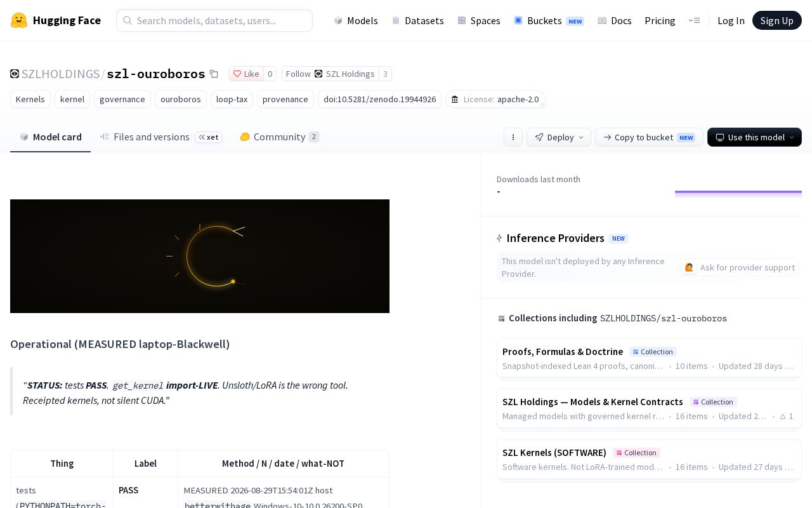Click the like count number 0

click(270, 74)
